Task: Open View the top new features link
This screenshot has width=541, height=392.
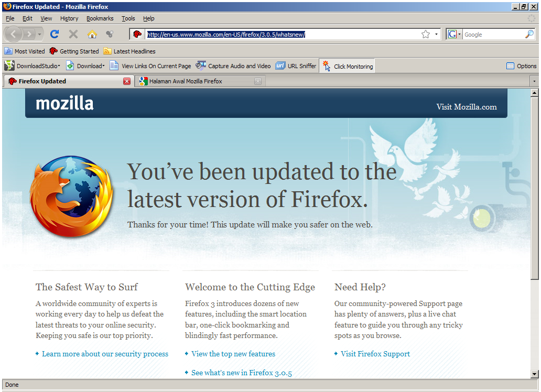Action: point(233,354)
